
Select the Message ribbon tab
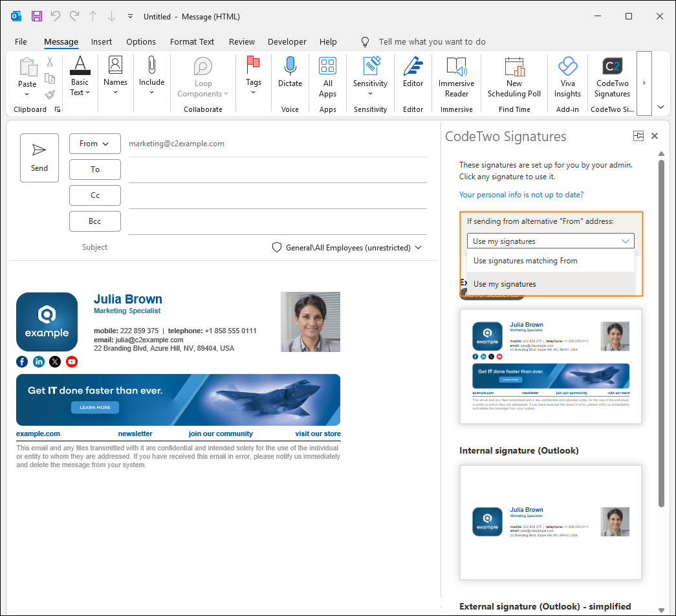coord(61,42)
